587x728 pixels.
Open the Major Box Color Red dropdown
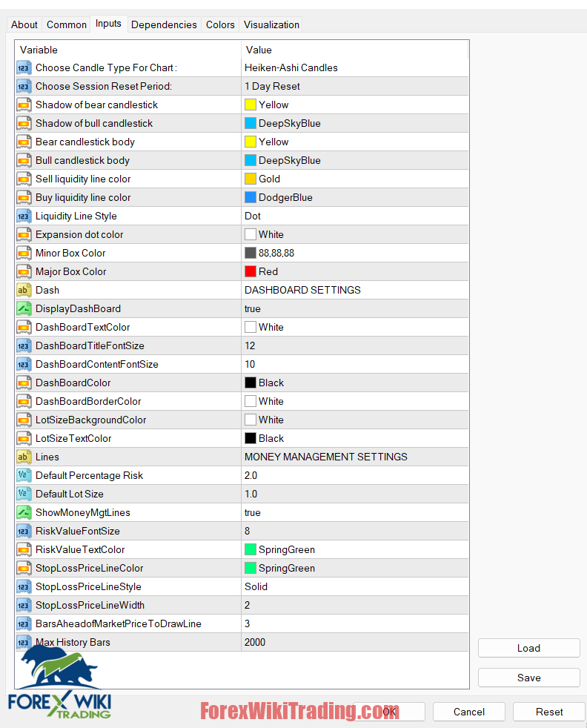click(354, 272)
